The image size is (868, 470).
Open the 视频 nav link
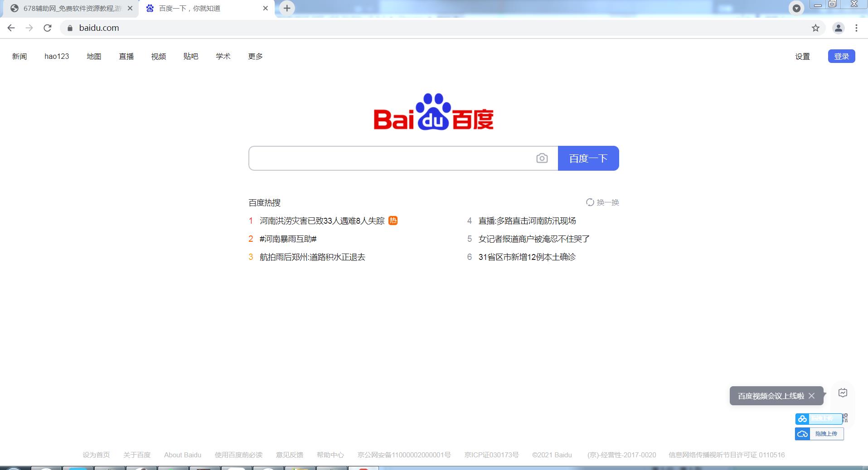point(159,56)
